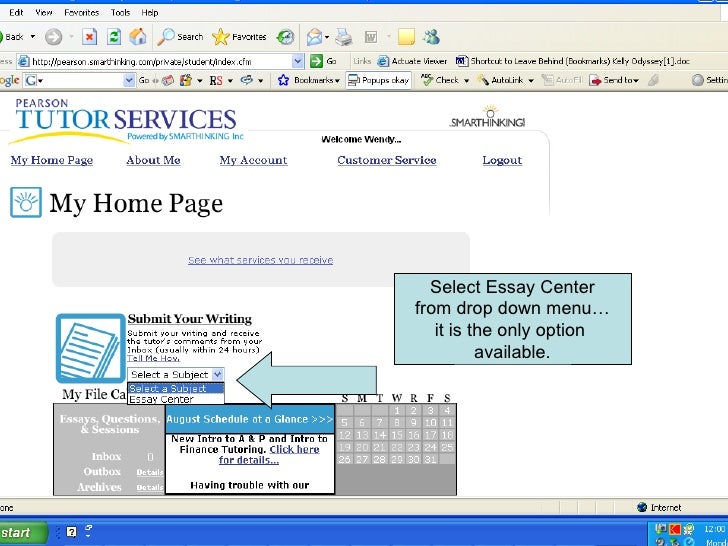Open Shortcut to Leave Behind document link
This screenshot has height=546, width=728.
[573, 61]
